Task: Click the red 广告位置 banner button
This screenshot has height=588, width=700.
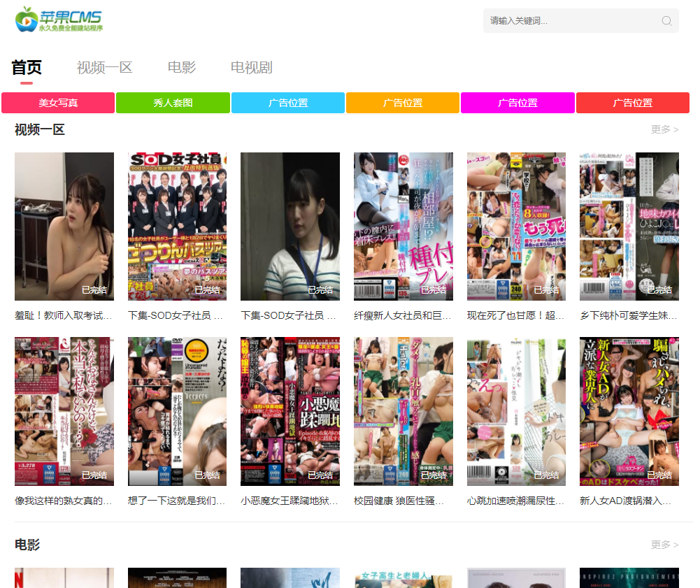Action: [x=633, y=103]
